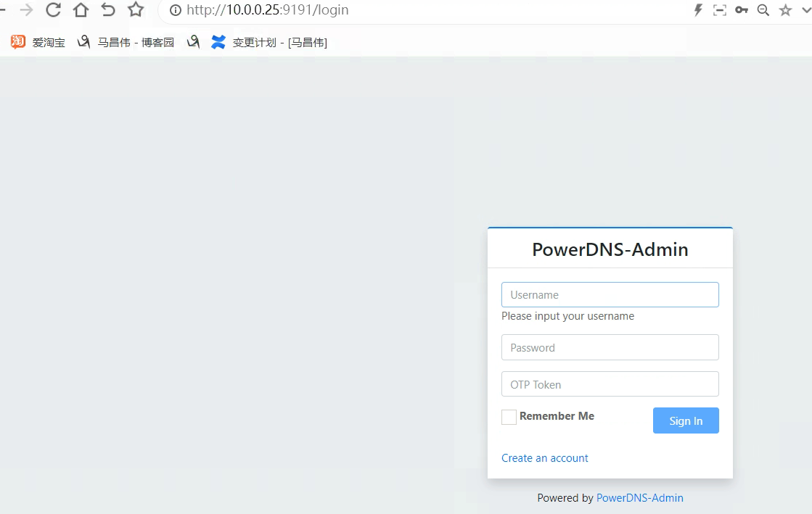The image size is (812, 514).
Task: Open 变更计划 - [马昌伟] bookmark
Action: (x=269, y=42)
